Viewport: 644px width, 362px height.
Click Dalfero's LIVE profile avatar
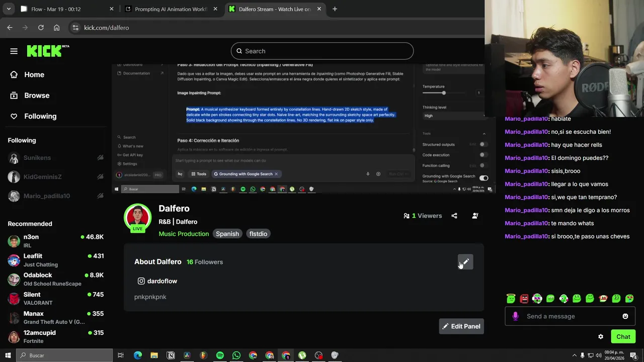(137, 217)
